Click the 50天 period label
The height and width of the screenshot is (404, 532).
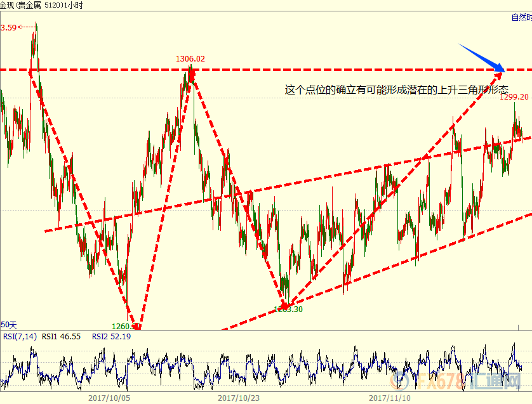coord(9,324)
